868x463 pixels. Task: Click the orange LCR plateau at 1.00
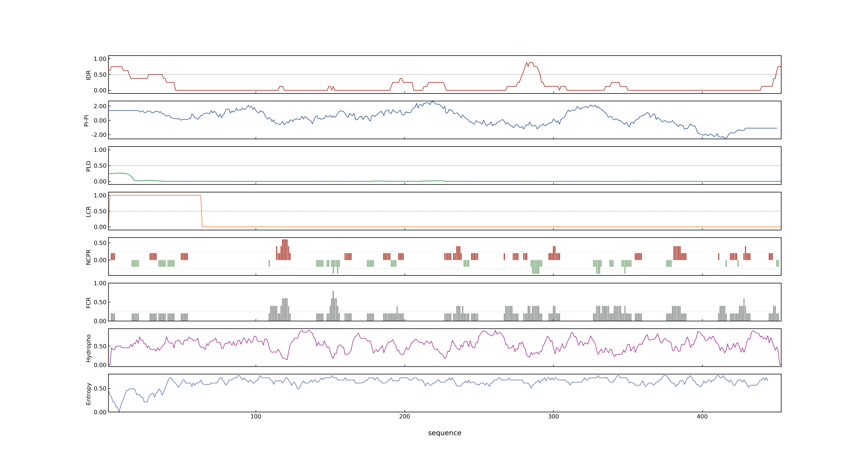[155, 195]
